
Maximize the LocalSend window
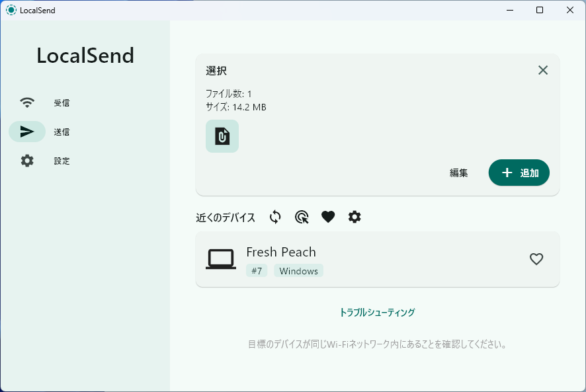tap(539, 10)
